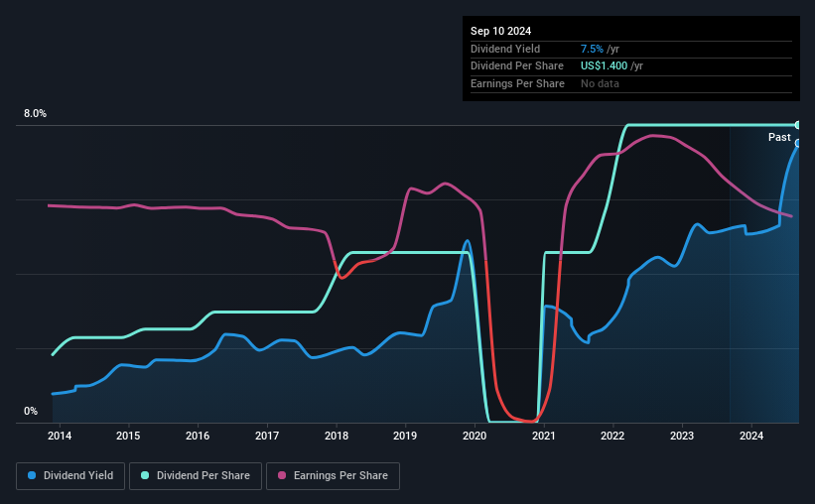Click the Past label on chart
The image size is (815, 504).
(x=779, y=137)
